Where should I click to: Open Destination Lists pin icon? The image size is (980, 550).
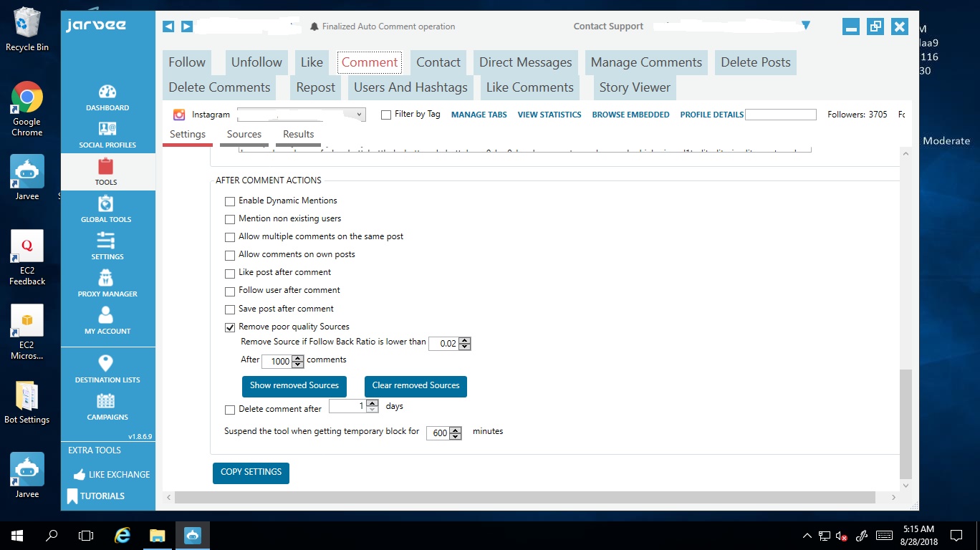point(106,363)
